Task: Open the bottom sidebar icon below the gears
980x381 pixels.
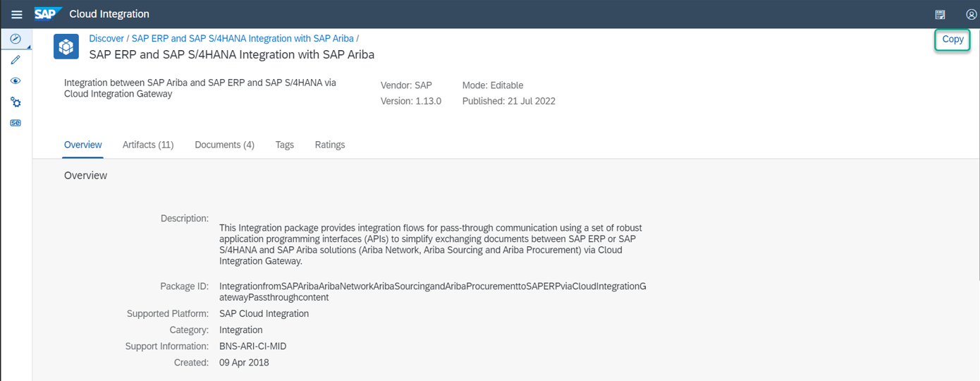Action: point(16,123)
